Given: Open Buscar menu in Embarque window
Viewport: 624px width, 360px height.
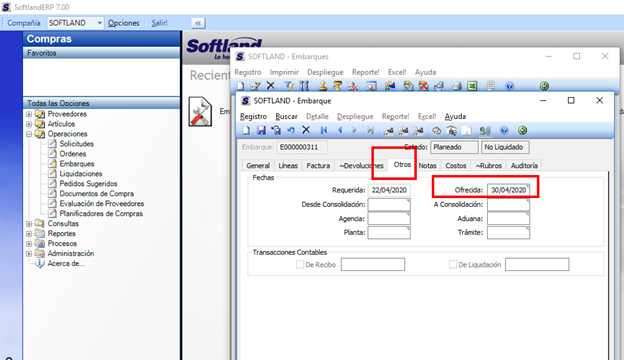Looking at the screenshot, I should point(287,117).
